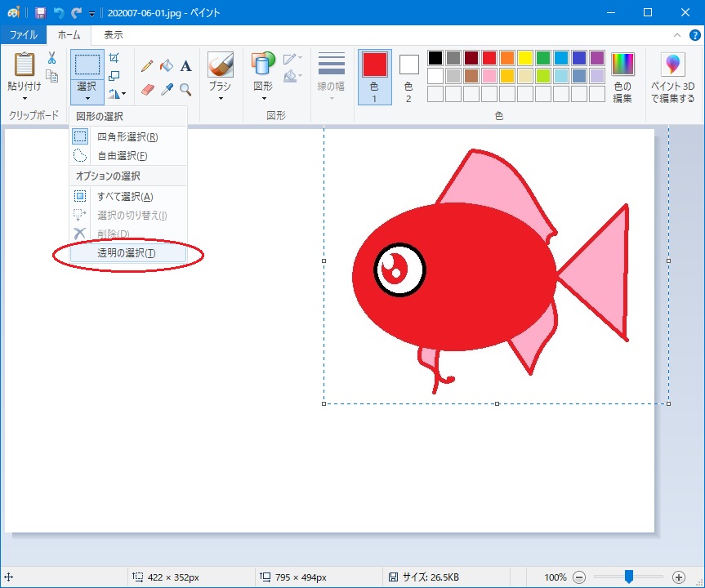Pick the black color swatch
Screen dimensions: 705x588
point(435,58)
